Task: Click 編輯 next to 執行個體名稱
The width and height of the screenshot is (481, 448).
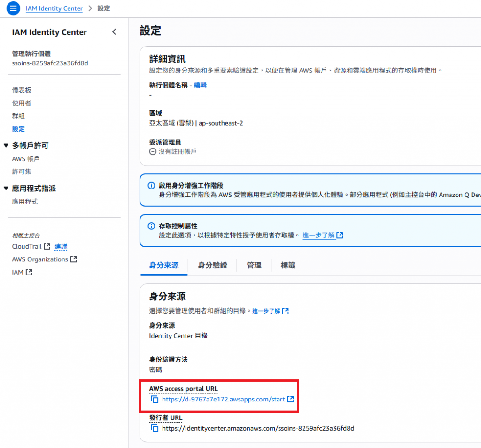Action: pos(200,85)
